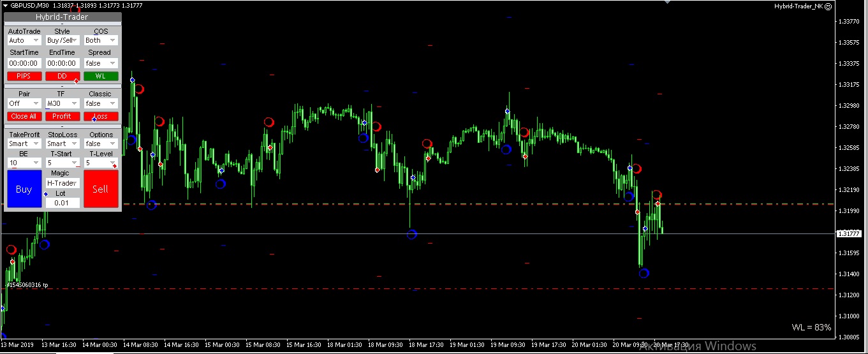Click the big blue Buy button
The width and height of the screenshot is (868, 354).
point(24,189)
